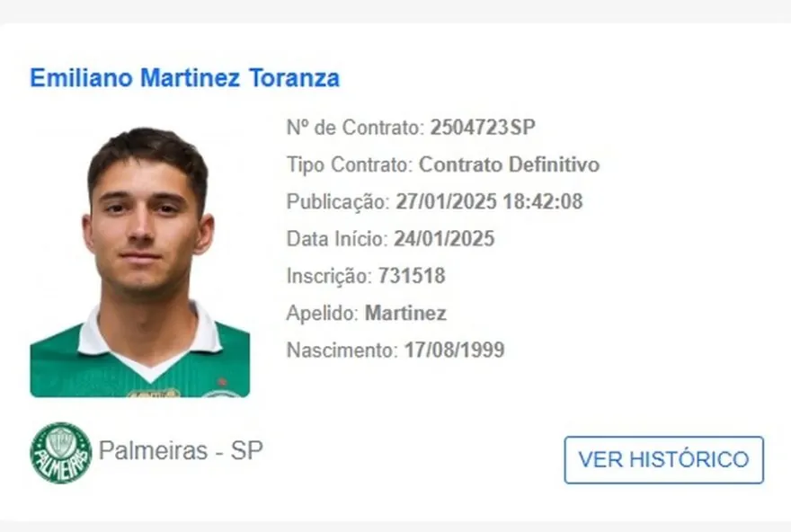The width and height of the screenshot is (791, 532).
Task: Select the Inscrição field label
Action: click(327, 276)
